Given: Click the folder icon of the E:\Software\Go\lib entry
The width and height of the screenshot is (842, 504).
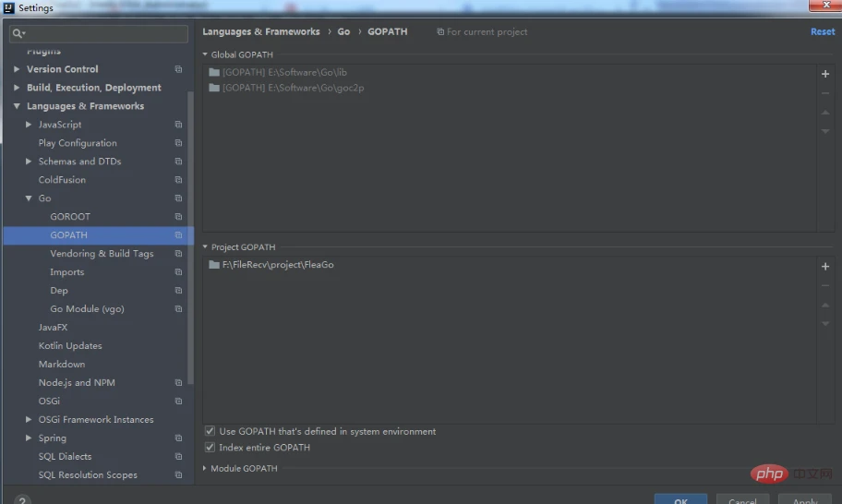Looking at the screenshot, I should [214, 72].
